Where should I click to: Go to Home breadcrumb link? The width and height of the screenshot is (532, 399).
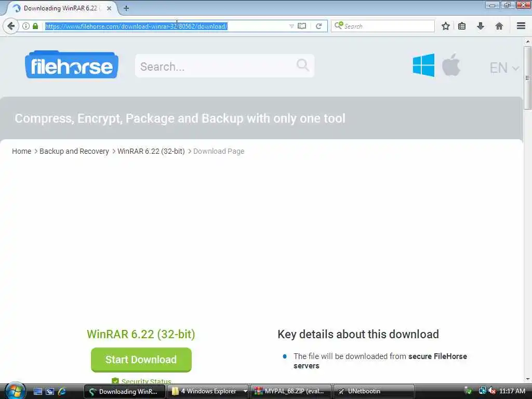click(21, 151)
